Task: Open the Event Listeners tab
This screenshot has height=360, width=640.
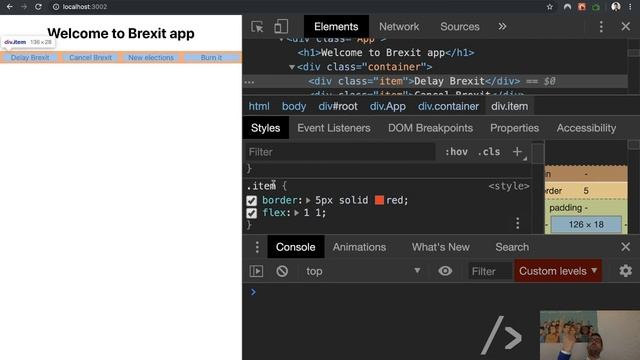Action: [333, 128]
